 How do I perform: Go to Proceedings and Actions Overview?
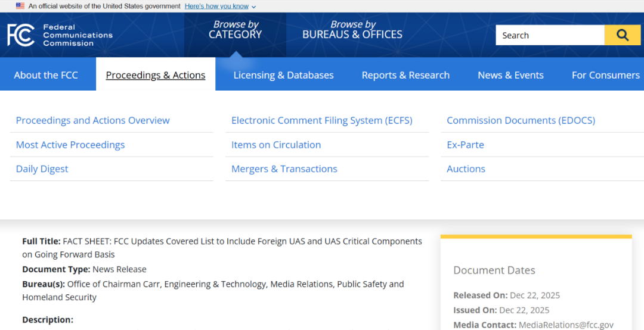(x=92, y=120)
